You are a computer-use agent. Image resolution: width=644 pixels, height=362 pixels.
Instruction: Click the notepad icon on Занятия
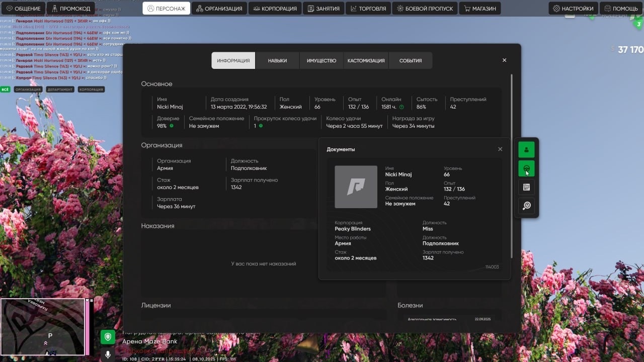click(311, 9)
